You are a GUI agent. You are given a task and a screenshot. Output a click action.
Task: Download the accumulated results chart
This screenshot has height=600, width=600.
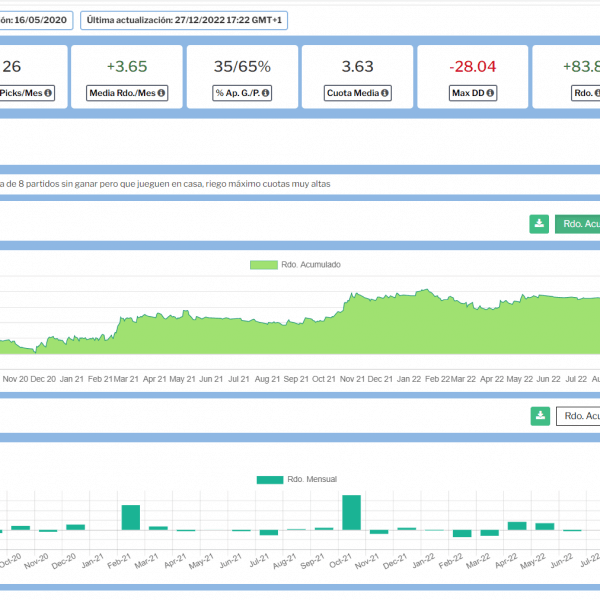pos(539,224)
